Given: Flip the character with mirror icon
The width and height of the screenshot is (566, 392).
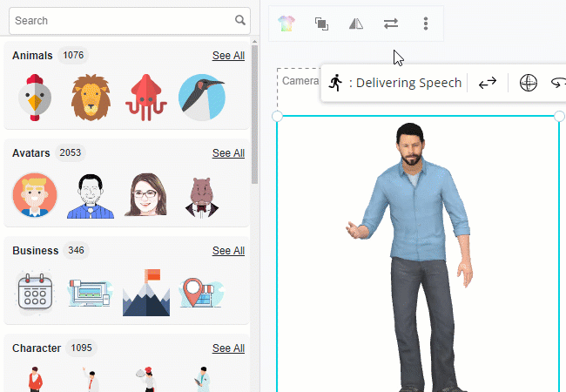Looking at the screenshot, I should (x=356, y=24).
